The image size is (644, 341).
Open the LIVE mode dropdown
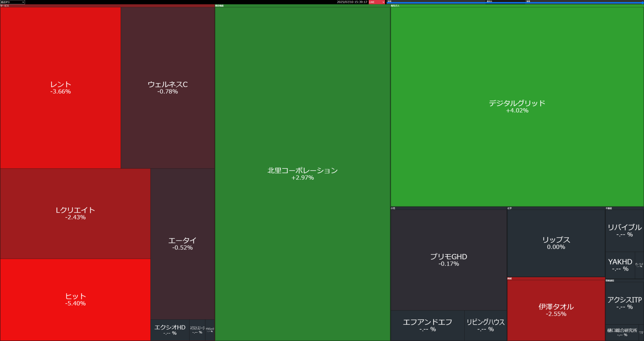point(377,2)
